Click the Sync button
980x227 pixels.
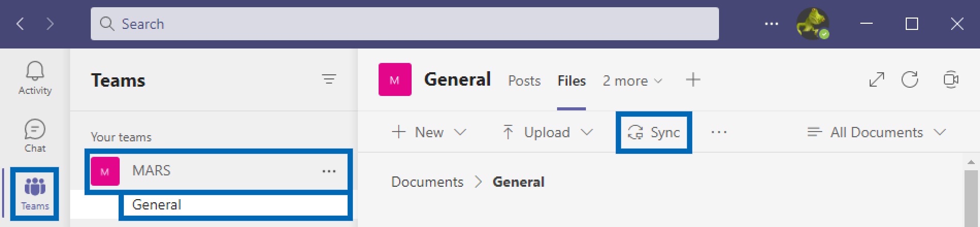pos(654,133)
